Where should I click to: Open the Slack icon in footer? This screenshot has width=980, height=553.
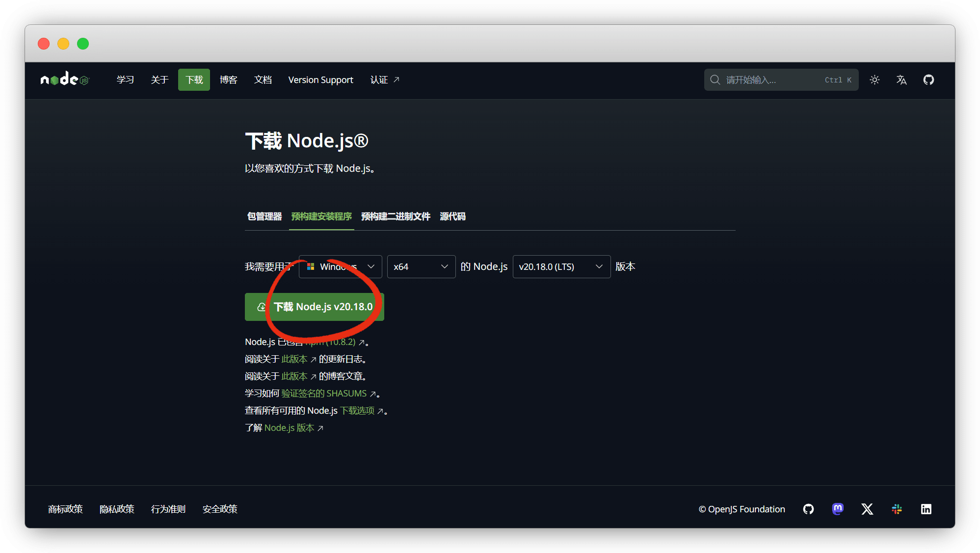pyautogui.click(x=897, y=509)
